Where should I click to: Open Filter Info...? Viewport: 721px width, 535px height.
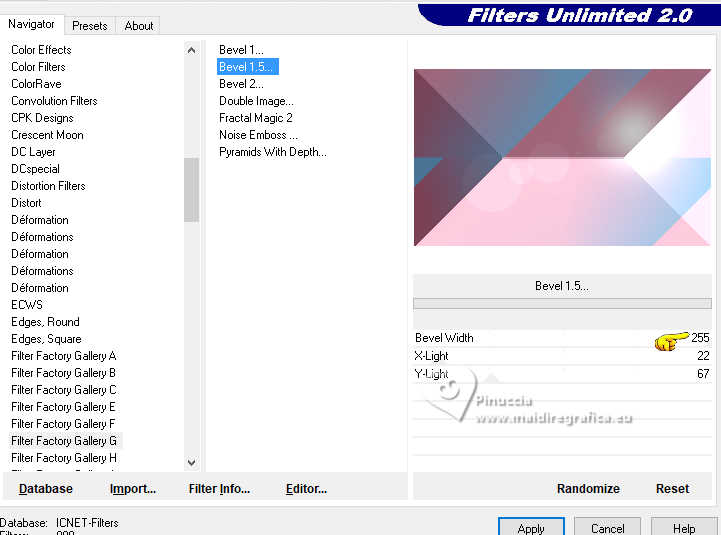tap(219, 489)
